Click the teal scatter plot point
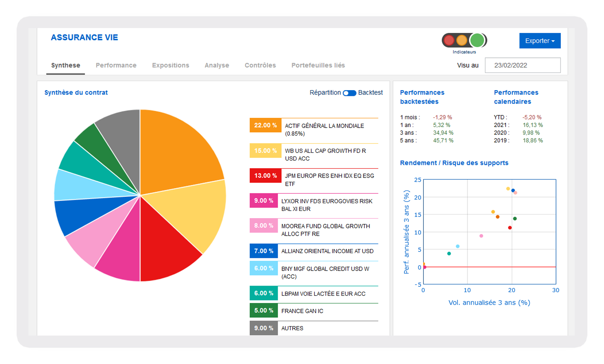This screenshot has width=604, height=364. [449, 253]
